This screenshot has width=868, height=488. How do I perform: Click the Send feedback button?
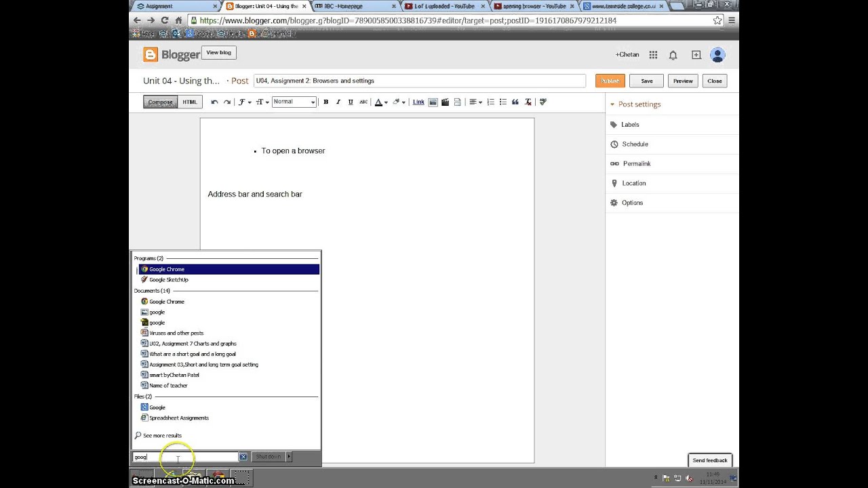coord(710,460)
